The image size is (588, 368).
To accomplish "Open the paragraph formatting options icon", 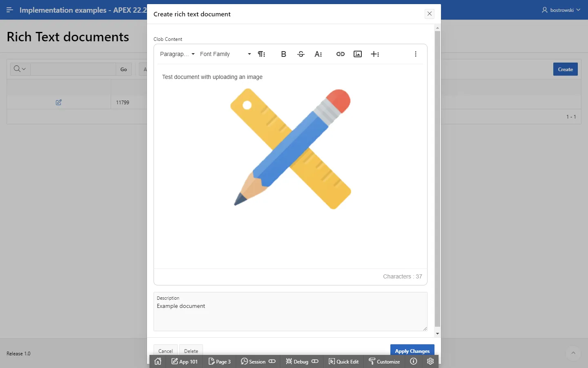I will tap(261, 54).
